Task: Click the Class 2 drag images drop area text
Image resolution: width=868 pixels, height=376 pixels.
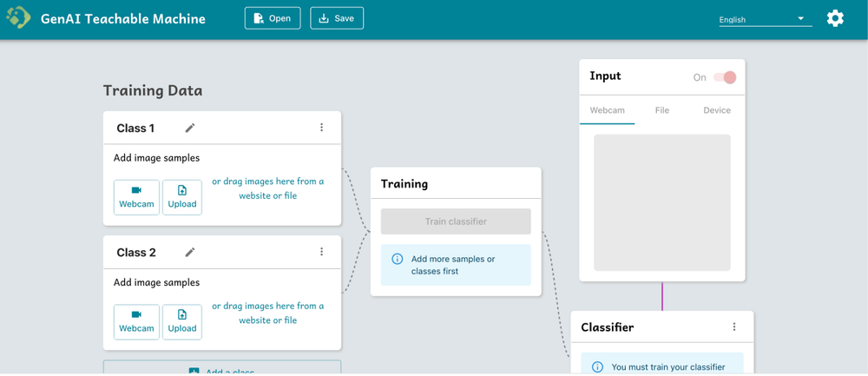Action: click(268, 313)
